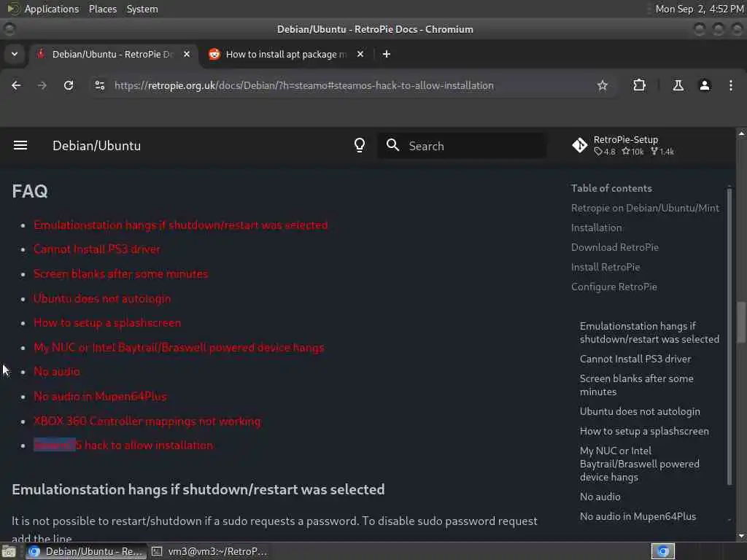Screen dimensions: 747x560
Task: Open 'SteamOS hack to allow installation' link
Action: click(x=123, y=446)
